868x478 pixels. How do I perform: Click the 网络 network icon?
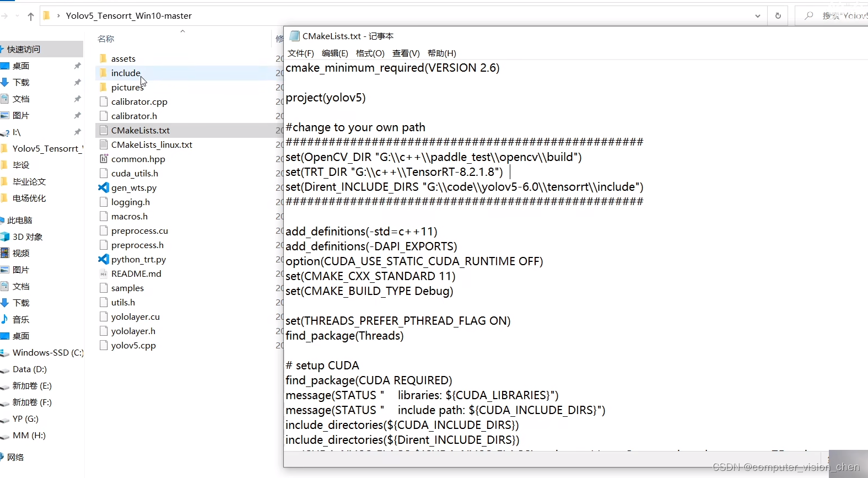click(3, 457)
